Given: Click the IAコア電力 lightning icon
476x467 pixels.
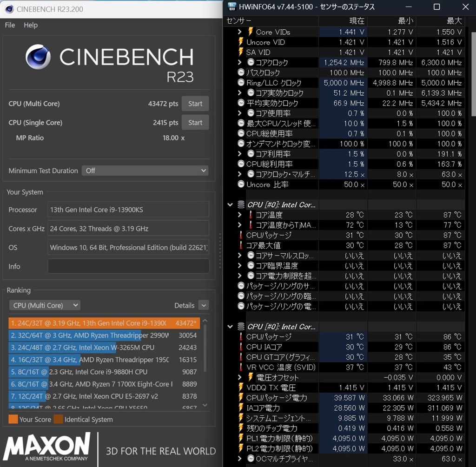Looking at the screenshot, I should [x=241, y=408].
